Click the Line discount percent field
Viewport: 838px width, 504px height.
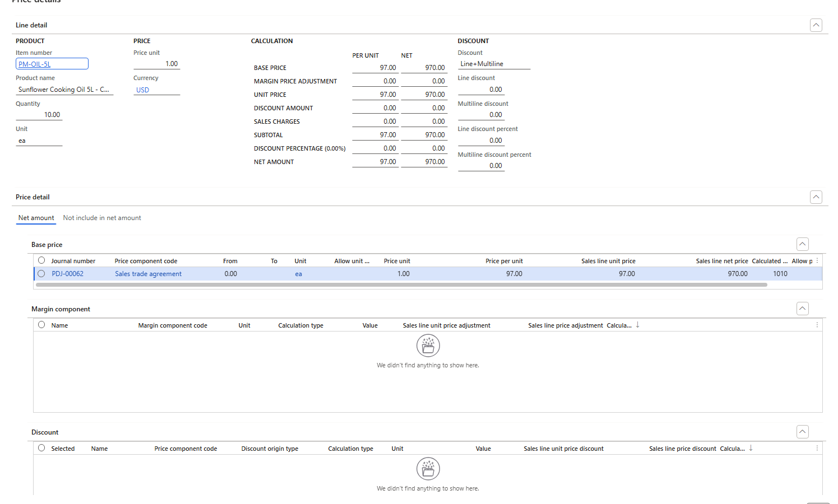[481, 141]
